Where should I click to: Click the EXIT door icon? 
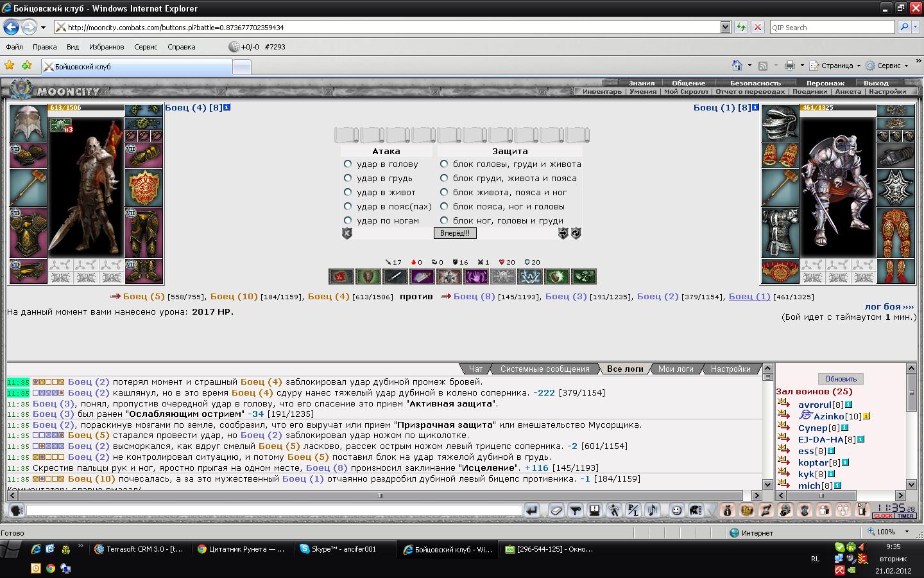coord(862,511)
